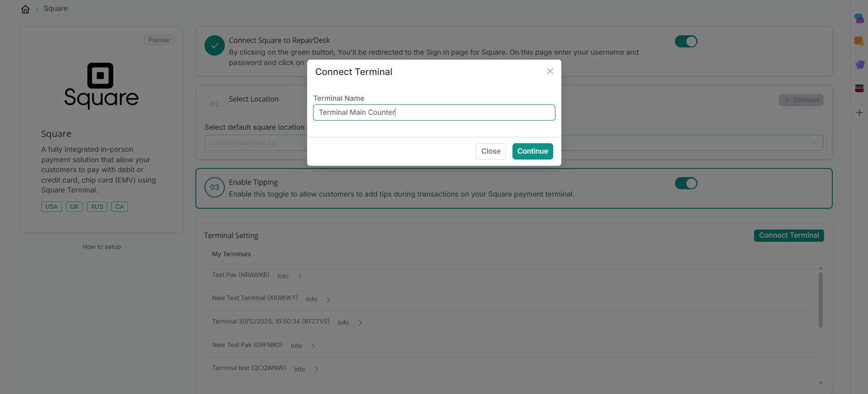Click into the Terminal Name input field

(433, 113)
